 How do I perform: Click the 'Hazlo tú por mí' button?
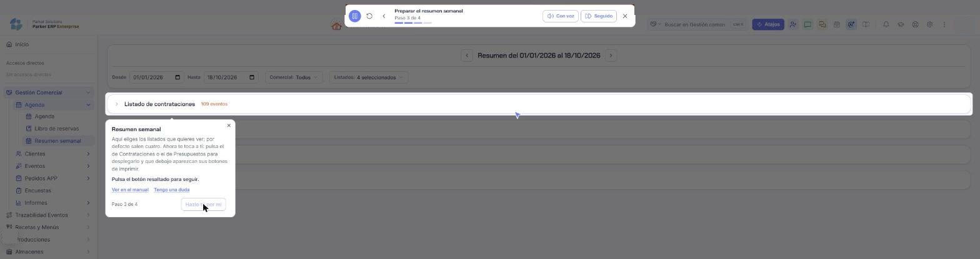203,205
